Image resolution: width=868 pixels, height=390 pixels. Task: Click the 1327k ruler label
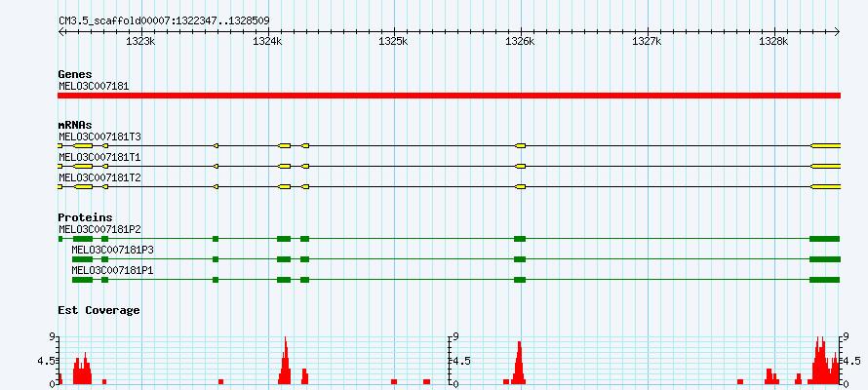click(x=648, y=41)
